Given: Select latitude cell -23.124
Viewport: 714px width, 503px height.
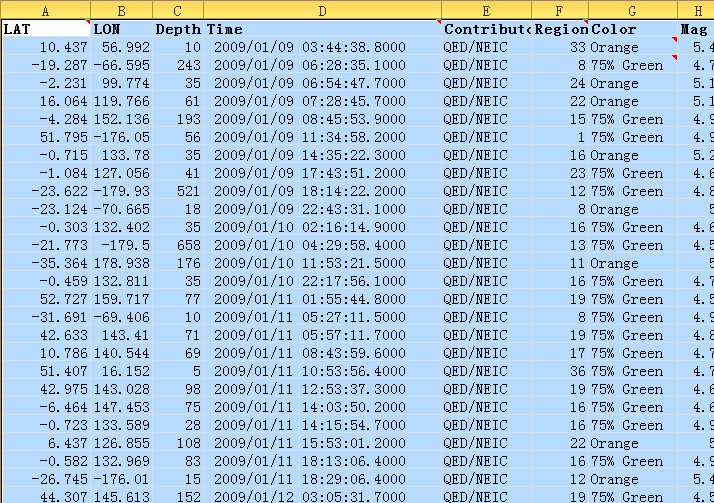Looking at the screenshot, I should pyautogui.click(x=46, y=208).
